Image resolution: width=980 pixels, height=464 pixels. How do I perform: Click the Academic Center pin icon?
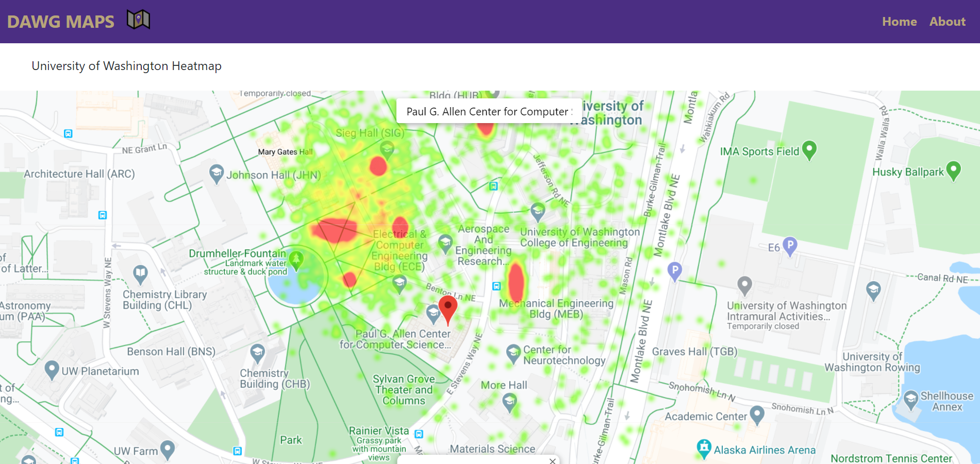click(x=757, y=415)
